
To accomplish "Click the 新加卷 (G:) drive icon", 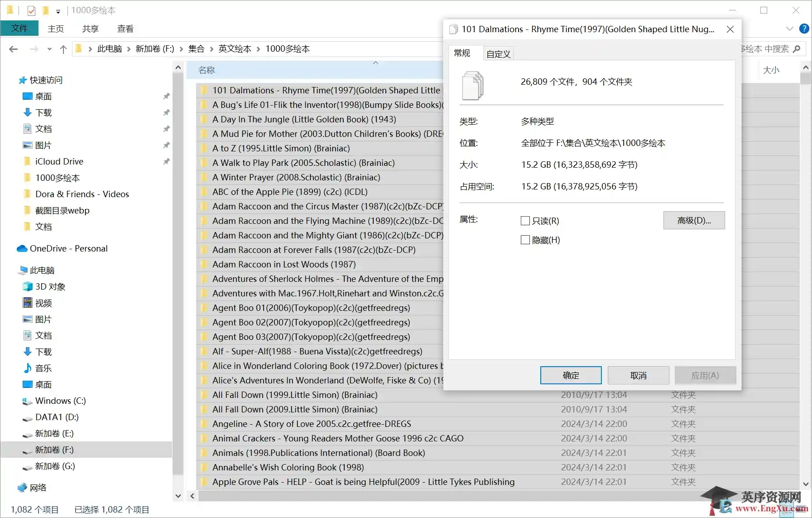I will [x=27, y=467].
